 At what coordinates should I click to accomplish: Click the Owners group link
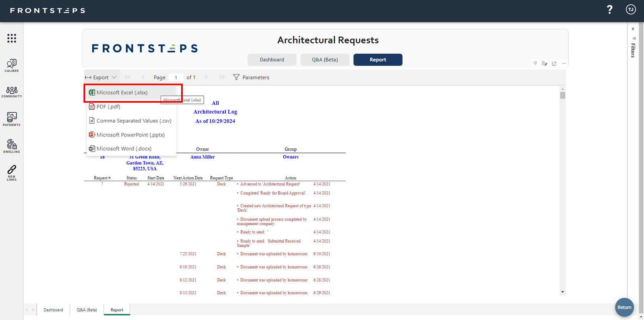coord(291,157)
